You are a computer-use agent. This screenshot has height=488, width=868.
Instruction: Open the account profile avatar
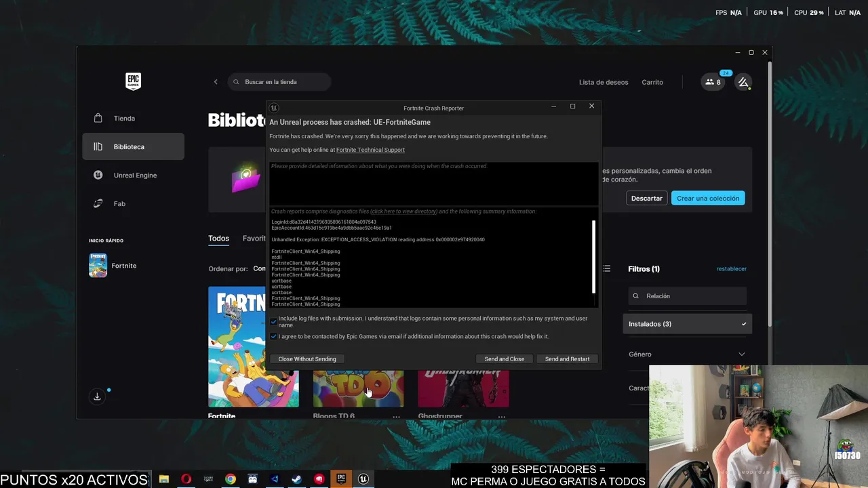tap(743, 82)
